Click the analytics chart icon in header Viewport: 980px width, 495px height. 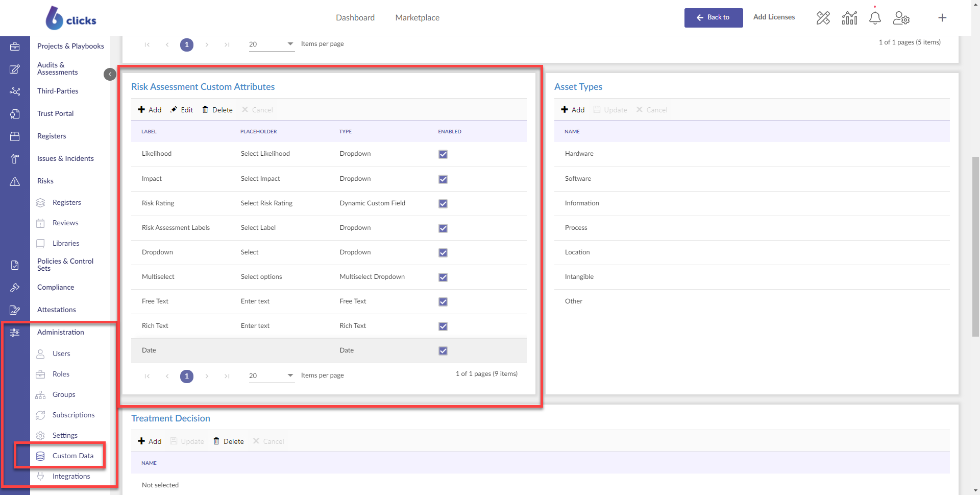tap(849, 18)
